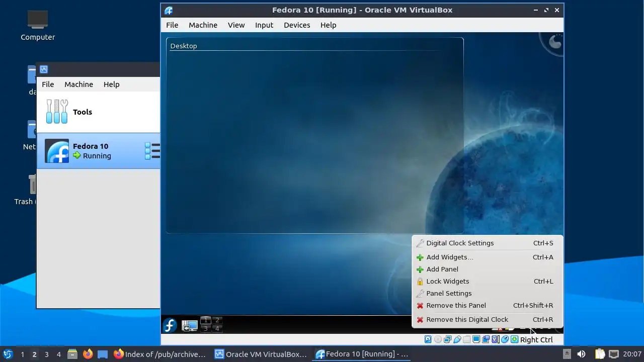Click the tray notification icon left of volume

point(567,354)
